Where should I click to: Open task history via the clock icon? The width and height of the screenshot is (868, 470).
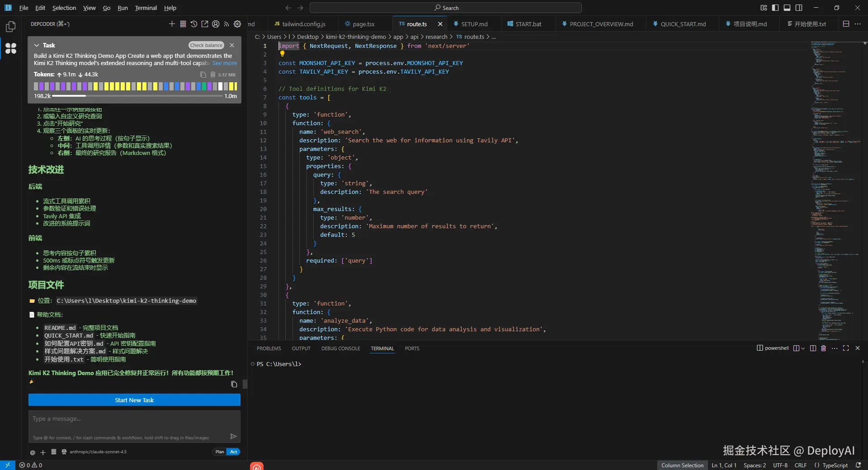[x=194, y=24]
